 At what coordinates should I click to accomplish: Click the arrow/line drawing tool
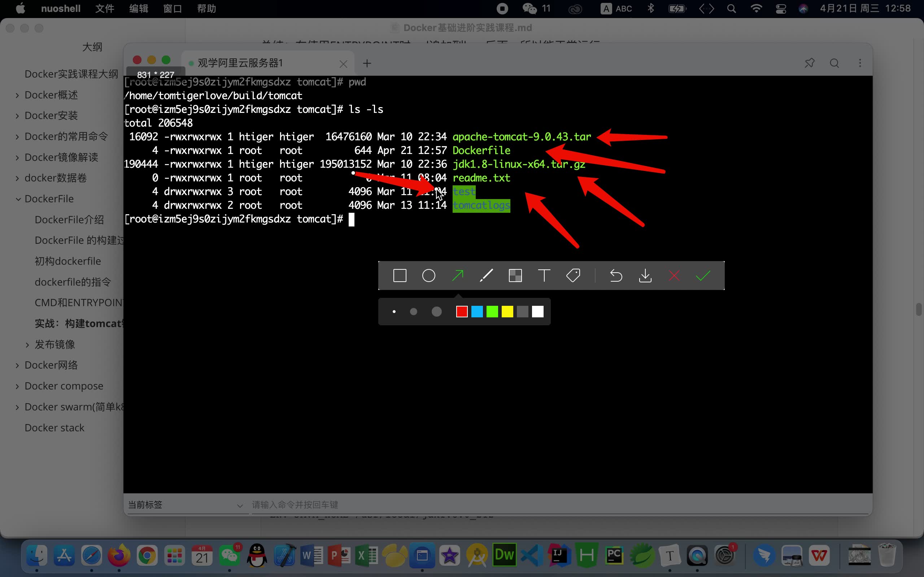point(458,275)
